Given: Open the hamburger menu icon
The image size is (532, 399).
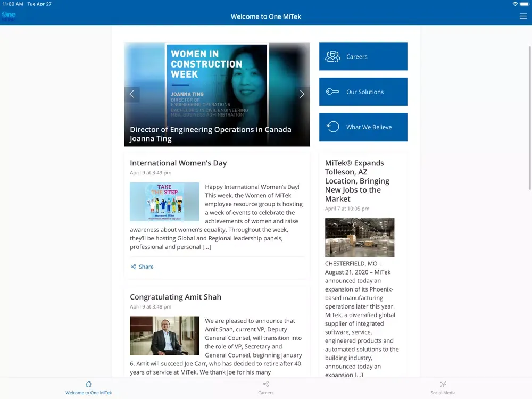Looking at the screenshot, I should pos(523,16).
